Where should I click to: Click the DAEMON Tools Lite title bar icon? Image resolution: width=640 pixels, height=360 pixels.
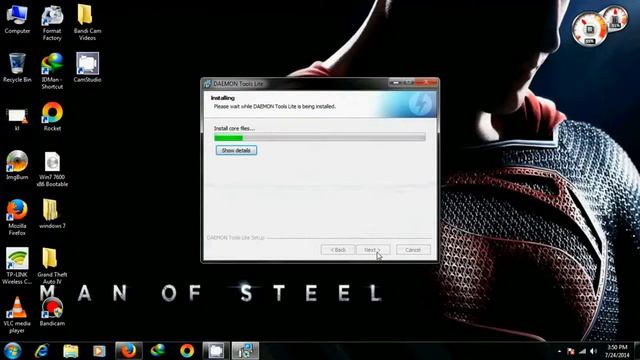[x=208, y=84]
